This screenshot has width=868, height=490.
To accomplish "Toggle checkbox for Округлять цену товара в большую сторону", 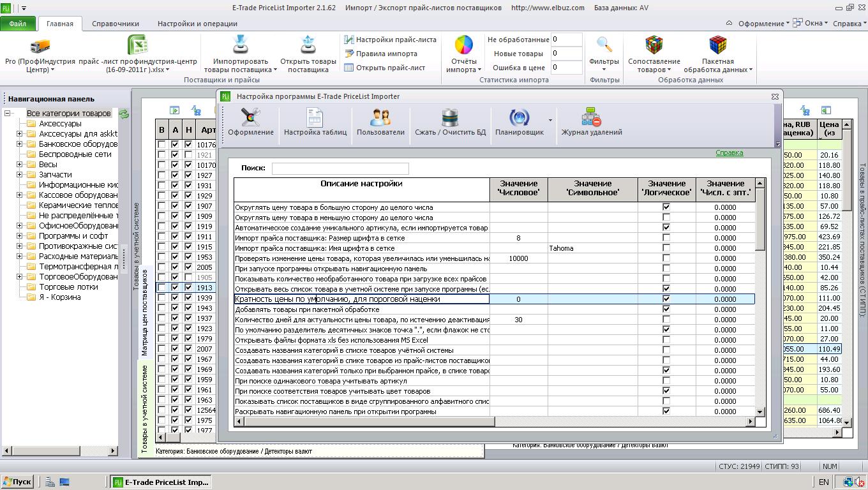I will click(x=666, y=207).
